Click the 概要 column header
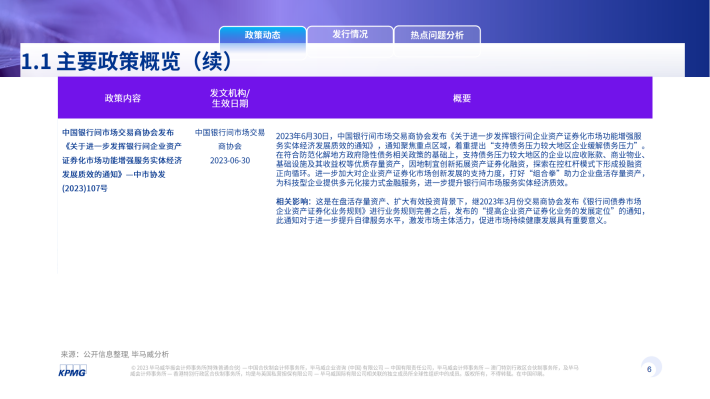This screenshot has width=710, height=399. (x=462, y=98)
